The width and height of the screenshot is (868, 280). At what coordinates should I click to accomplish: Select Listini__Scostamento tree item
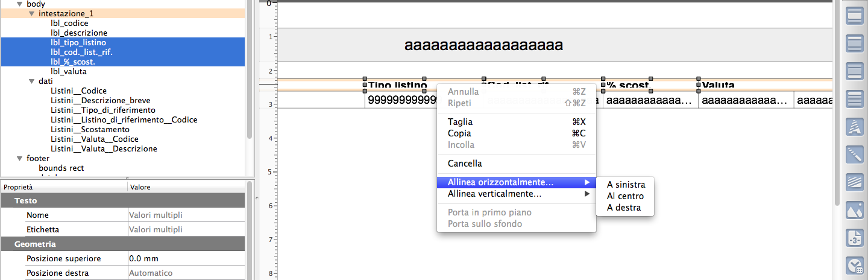90,129
